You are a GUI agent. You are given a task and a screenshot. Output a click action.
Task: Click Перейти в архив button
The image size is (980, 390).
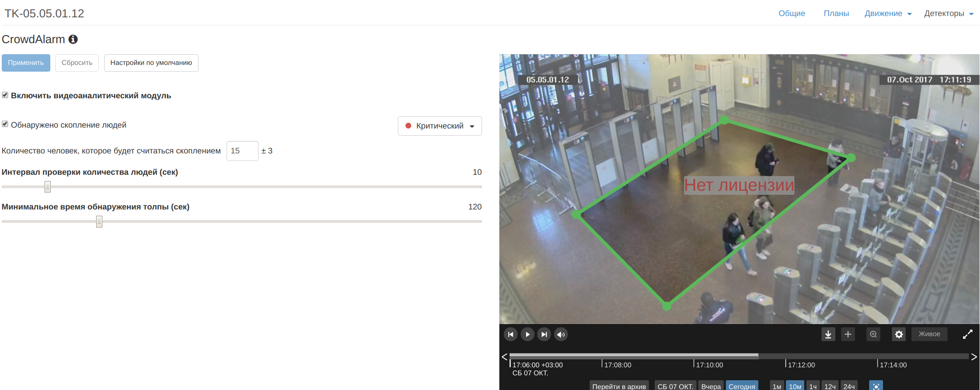coord(619,386)
